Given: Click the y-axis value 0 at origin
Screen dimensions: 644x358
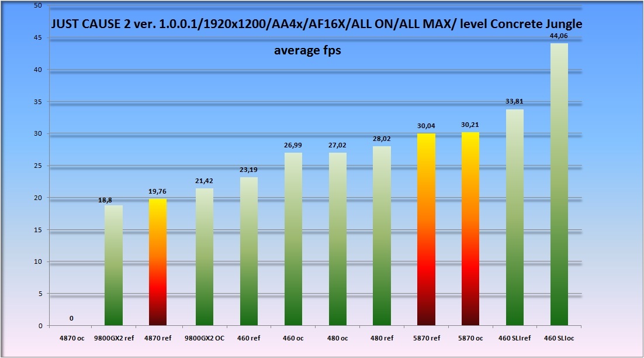Looking at the screenshot, I should click(x=40, y=326).
